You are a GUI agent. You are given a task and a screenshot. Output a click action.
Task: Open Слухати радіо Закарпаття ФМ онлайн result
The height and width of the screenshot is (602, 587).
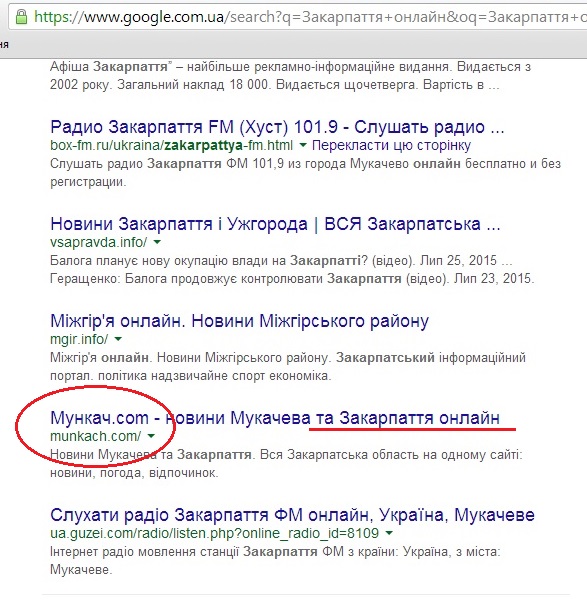292,515
